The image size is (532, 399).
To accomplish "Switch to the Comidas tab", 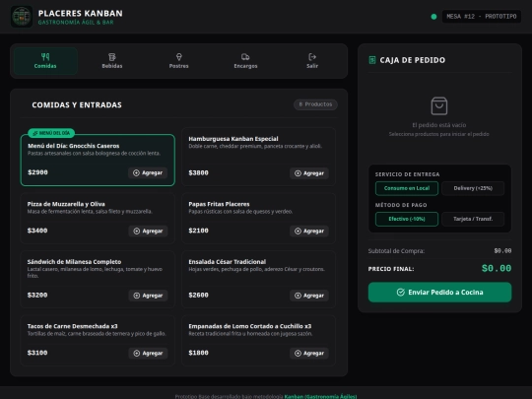I will [x=45, y=61].
